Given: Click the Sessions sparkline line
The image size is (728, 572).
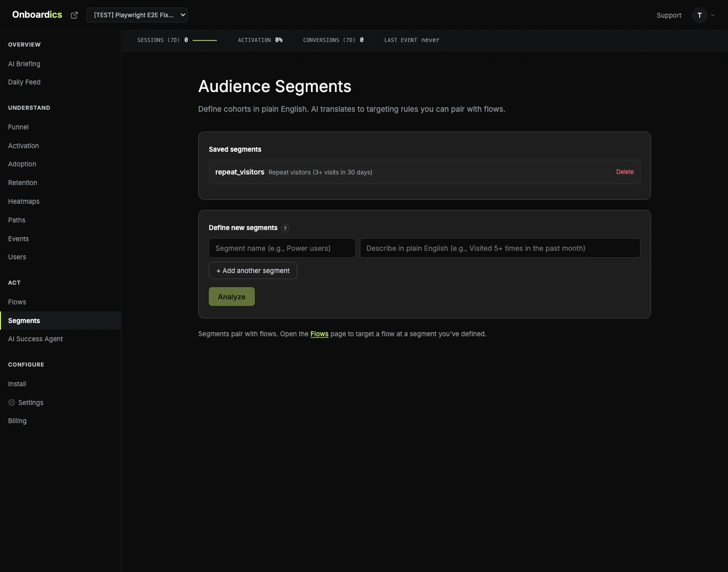Looking at the screenshot, I should tap(205, 40).
